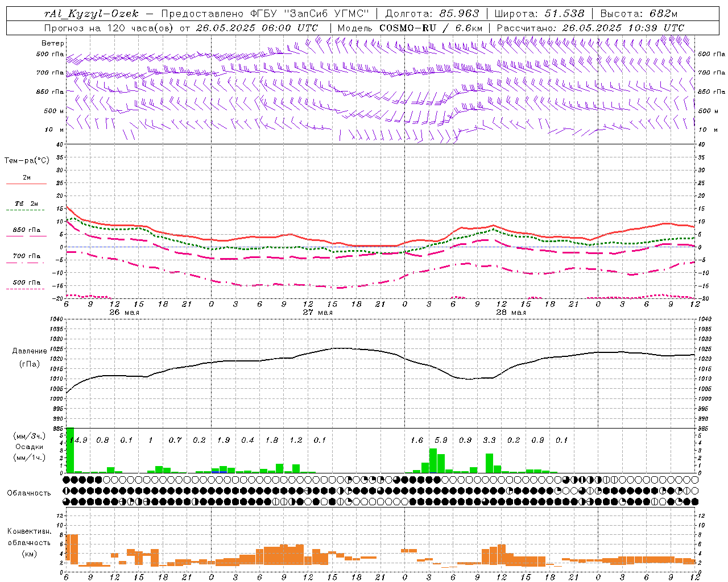Click the 26 мая date label
The image size is (728, 582).
pos(124,313)
